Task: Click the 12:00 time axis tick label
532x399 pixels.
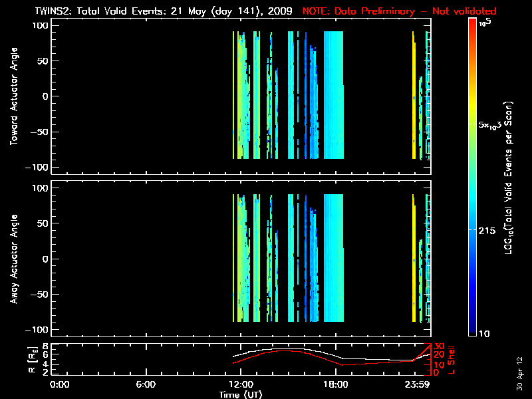Action: point(240,384)
